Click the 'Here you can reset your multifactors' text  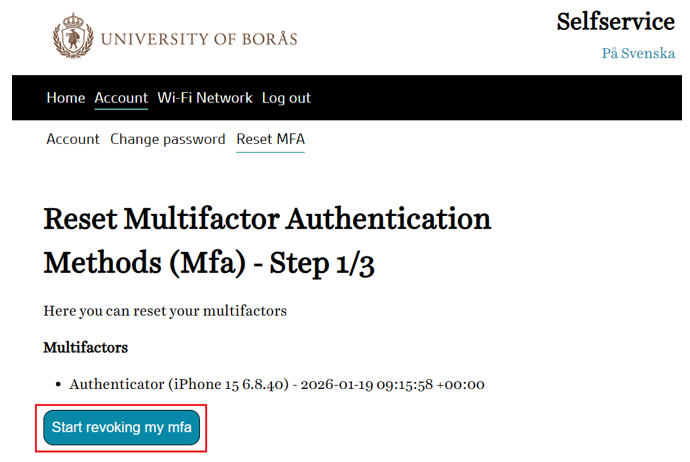tap(165, 311)
